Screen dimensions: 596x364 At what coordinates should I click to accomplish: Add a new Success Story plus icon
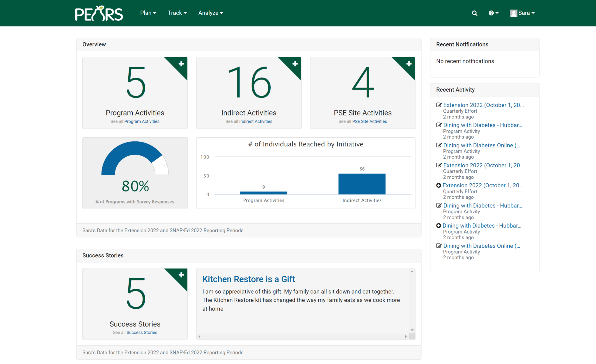(x=181, y=275)
